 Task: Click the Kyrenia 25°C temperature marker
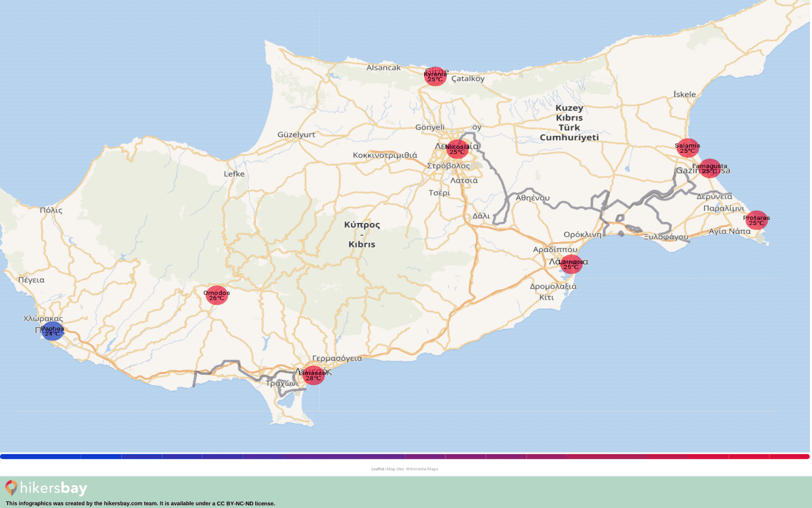pyautogui.click(x=435, y=77)
